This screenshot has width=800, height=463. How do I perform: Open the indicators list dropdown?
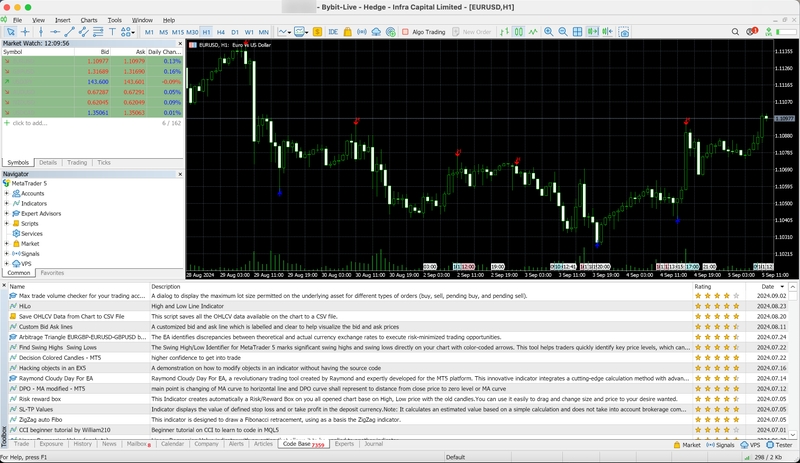[284, 32]
